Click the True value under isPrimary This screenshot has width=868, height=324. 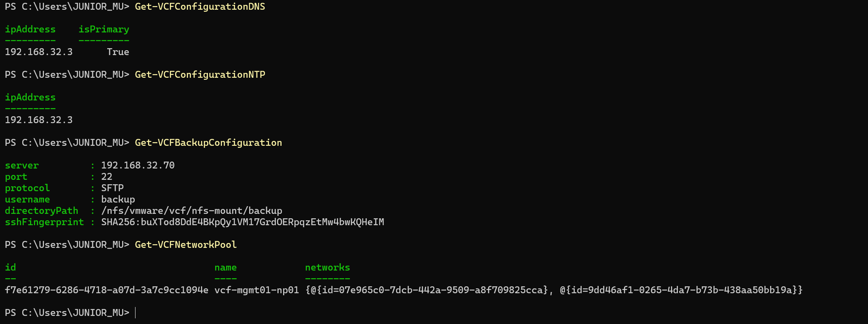point(118,52)
